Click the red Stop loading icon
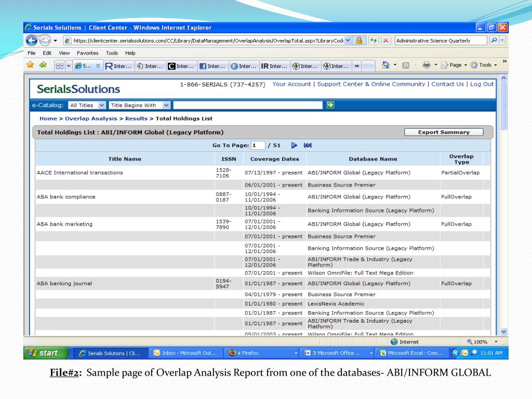The width and height of the screenshot is (532, 399). [x=386, y=41]
